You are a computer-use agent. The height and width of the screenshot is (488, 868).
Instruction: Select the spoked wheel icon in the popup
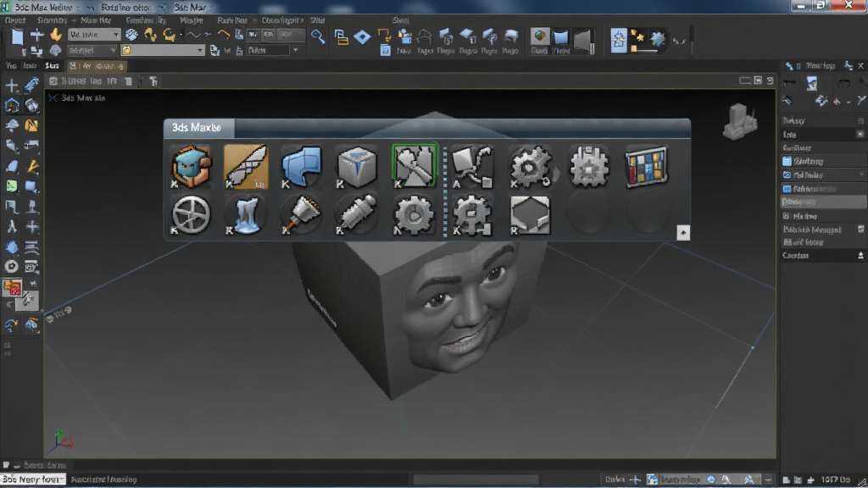(x=191, y=214)
